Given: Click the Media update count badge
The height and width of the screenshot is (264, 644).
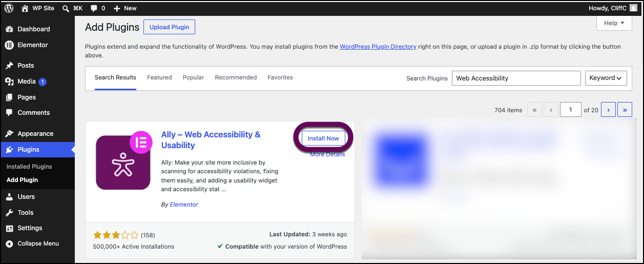Looking at the screenshot, I should point(43,82).
